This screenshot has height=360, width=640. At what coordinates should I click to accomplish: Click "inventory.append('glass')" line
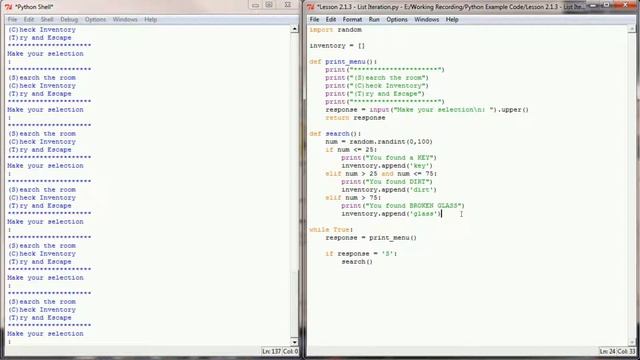pos(391,213)
